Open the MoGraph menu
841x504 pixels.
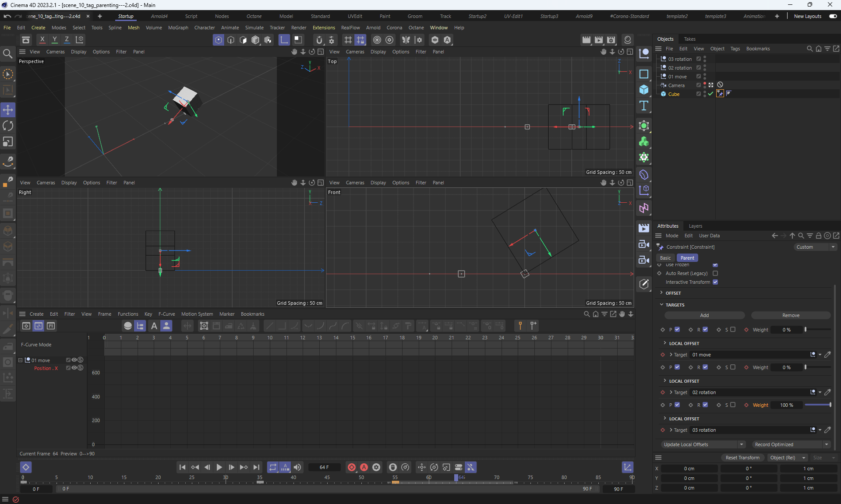178,28
